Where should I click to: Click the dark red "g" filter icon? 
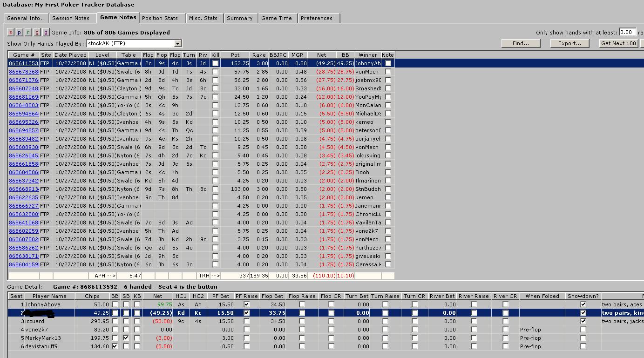[x=37, y=33]
